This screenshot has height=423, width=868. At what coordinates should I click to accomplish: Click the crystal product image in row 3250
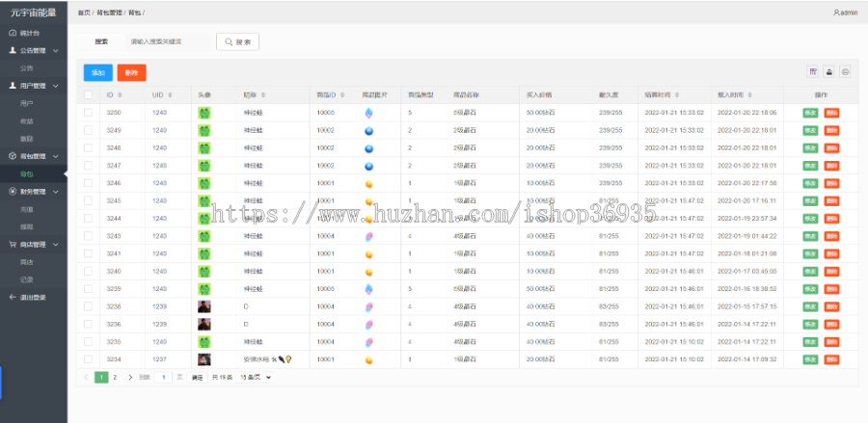(368, 113)
